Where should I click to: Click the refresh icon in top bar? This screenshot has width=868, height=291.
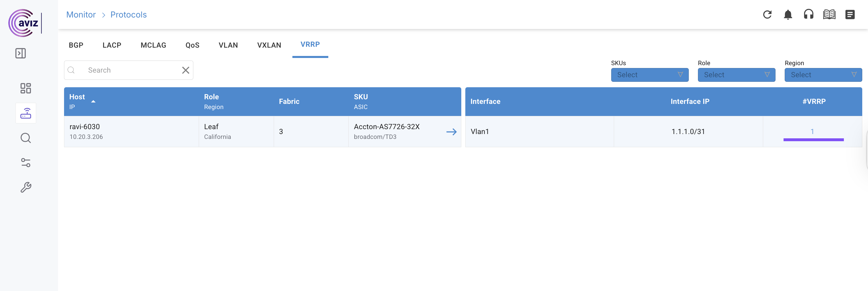point(767,14)
